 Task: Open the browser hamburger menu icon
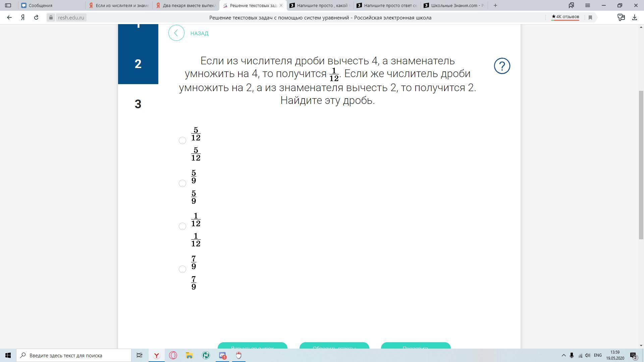coord(587,5)
